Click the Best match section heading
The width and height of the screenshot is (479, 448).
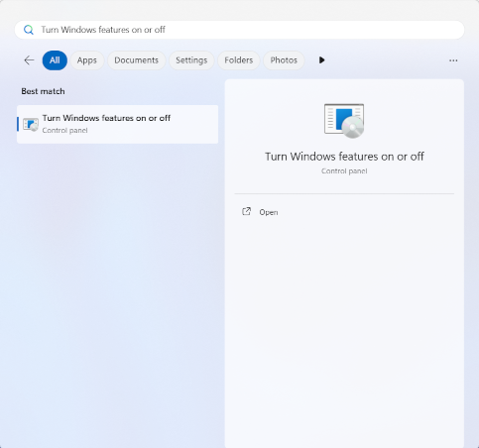pyautogui.click(x=43, y=91)
